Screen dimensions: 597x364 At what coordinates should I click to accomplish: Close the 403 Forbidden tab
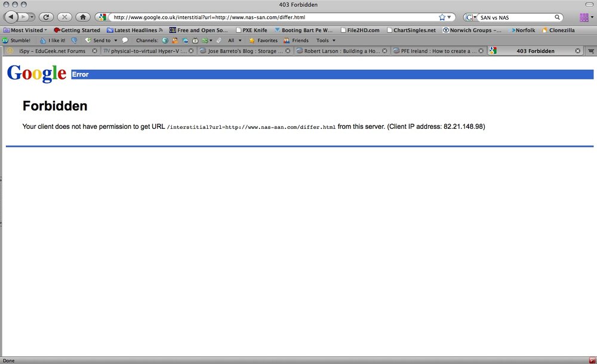point(577,51)
